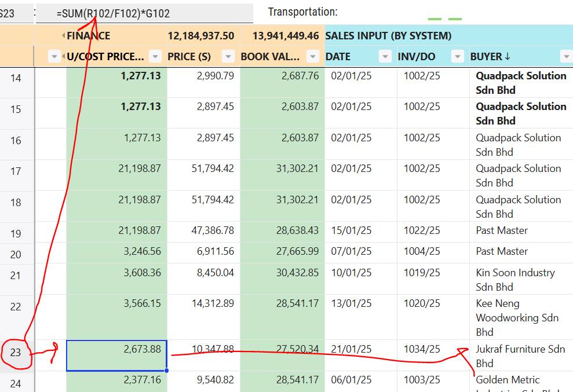Screen dimensions: 573x392
Task: Select book value cell 2,687.76
Action: point(283,83)
